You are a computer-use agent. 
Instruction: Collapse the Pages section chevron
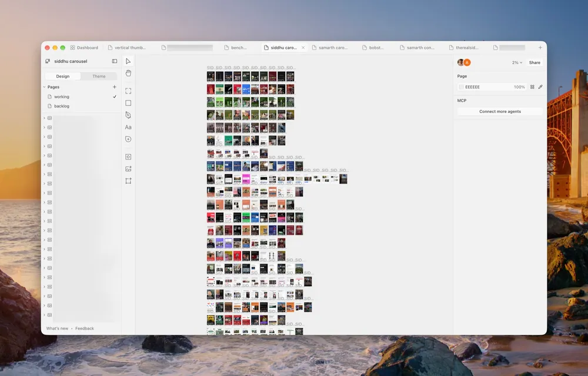click(44, 87)
